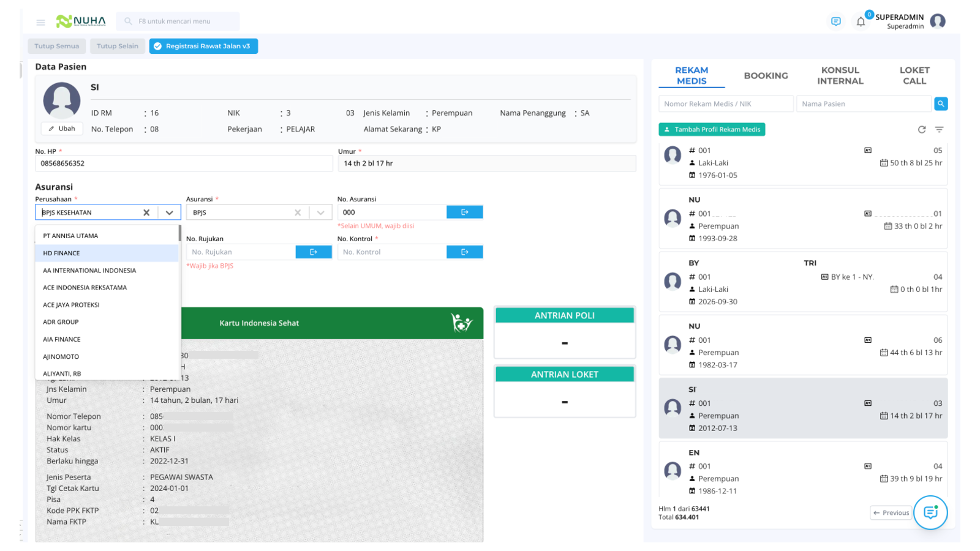
Task: Click the Ubah patient edit button
Action: point(62,129)
